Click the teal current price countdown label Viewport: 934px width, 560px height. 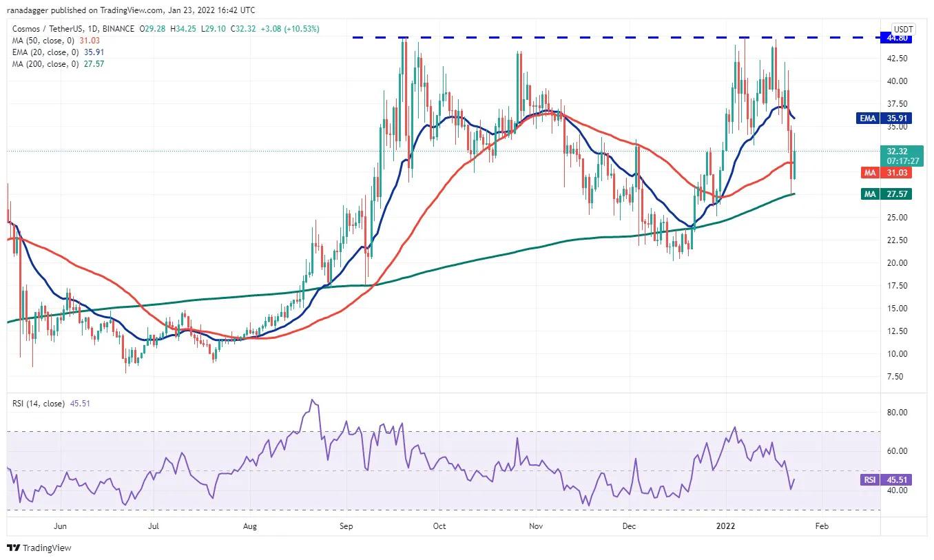pos(903,155)
